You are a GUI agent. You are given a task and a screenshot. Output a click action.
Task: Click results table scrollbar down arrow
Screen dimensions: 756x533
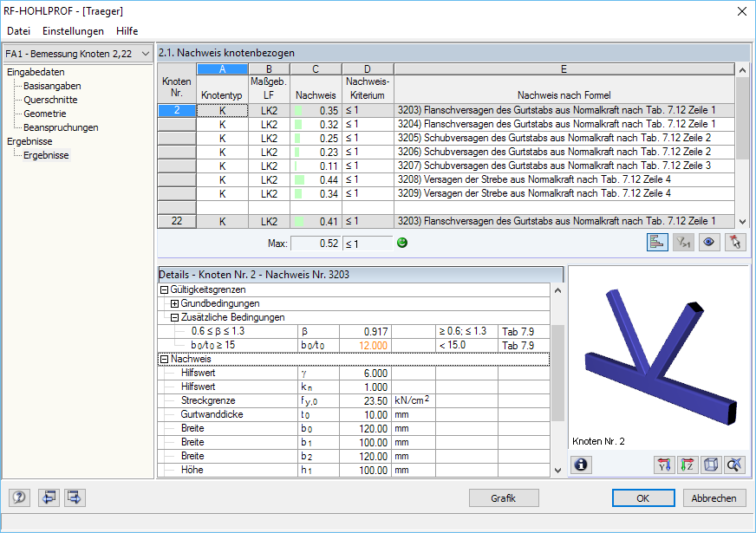742,222
